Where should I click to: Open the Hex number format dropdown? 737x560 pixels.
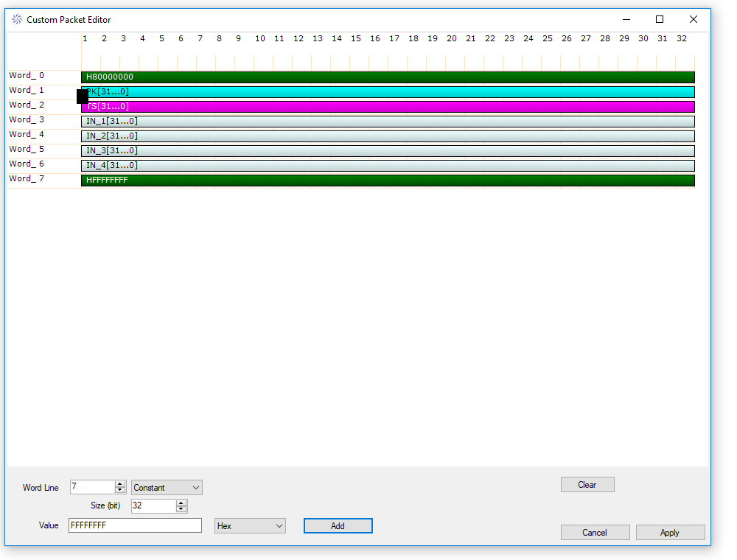250,525
